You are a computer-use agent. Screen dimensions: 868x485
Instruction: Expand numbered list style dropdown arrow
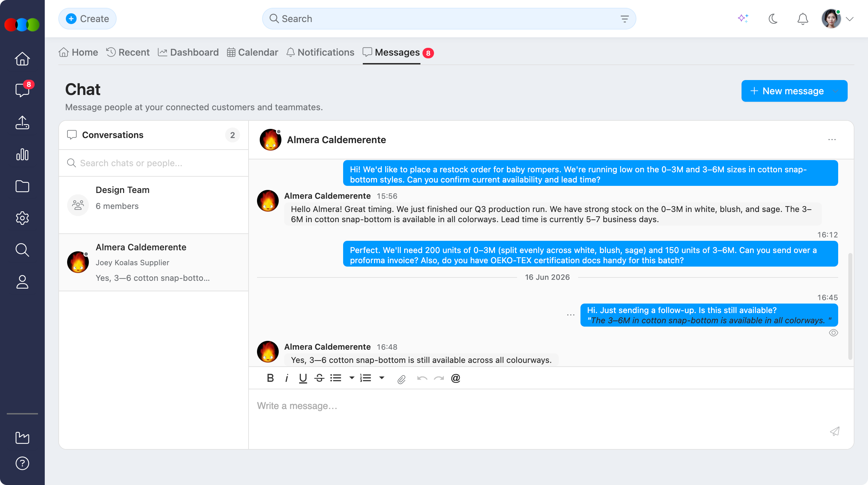pos(381,378)
